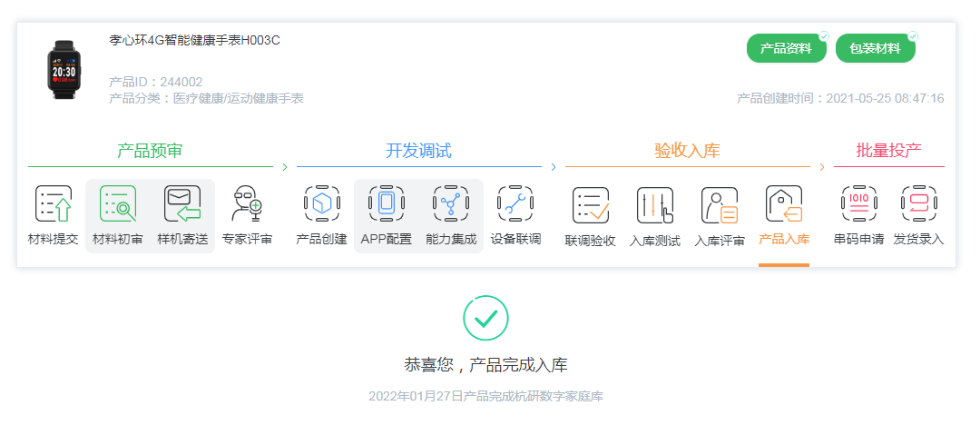Screen dimensions: 980x425
Task: Open the 样机寄送 step icon
Action: pyautogui.click(x=182, y=203)
